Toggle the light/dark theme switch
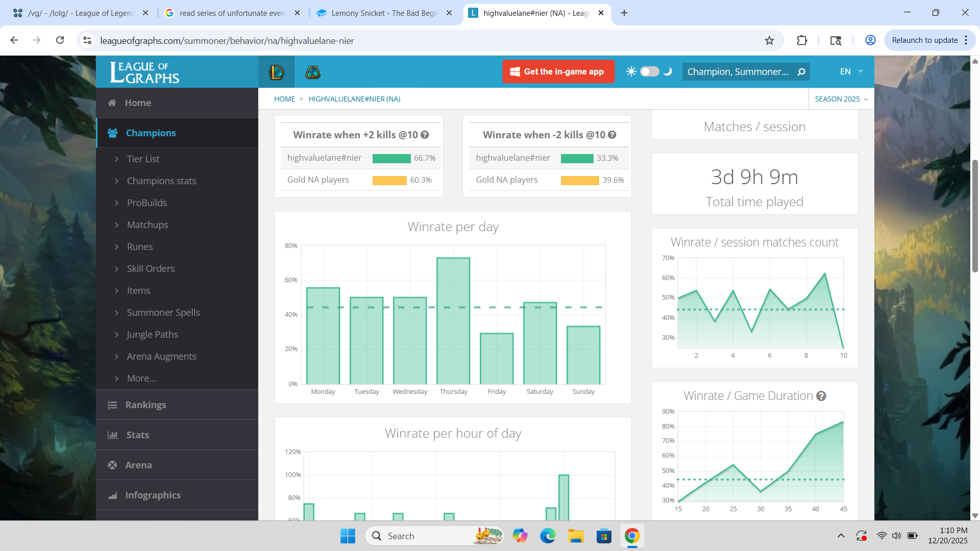This screenshot has height=551, width=980. tap(649, 71)
